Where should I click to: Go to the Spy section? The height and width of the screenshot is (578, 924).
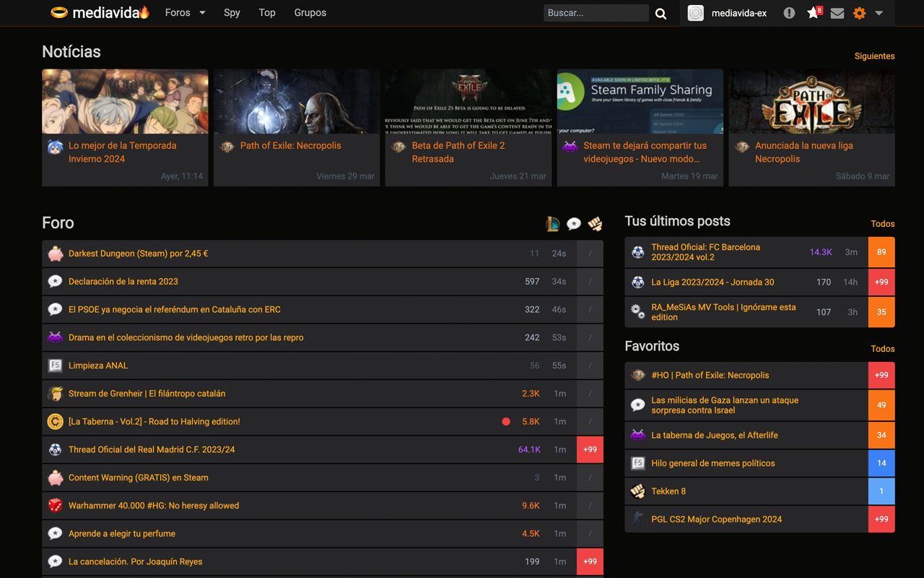click(x=232, y=12)
